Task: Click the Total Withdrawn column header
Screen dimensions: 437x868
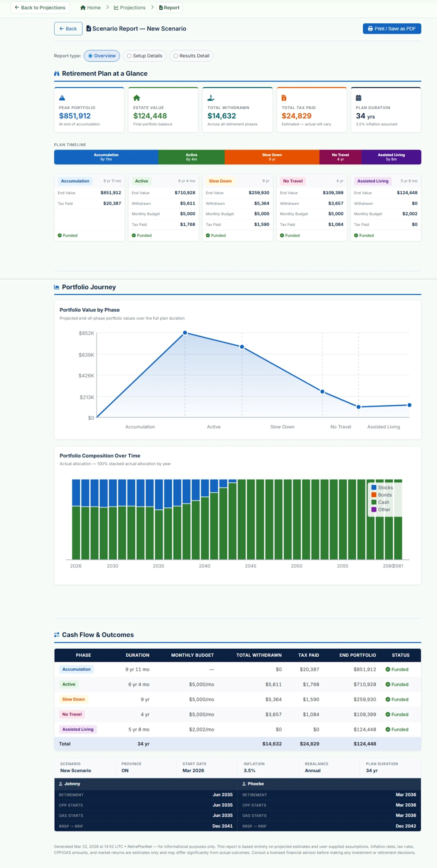Action: pyautogui.click(x=259, y=655)
